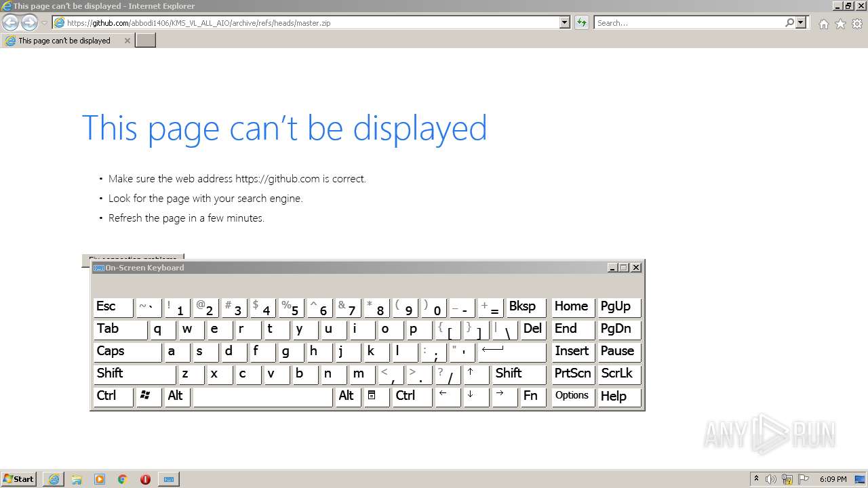Click the Right arrow key on keyboard
The width and height of the screenshot is (868, 488).
pos(504,396)
